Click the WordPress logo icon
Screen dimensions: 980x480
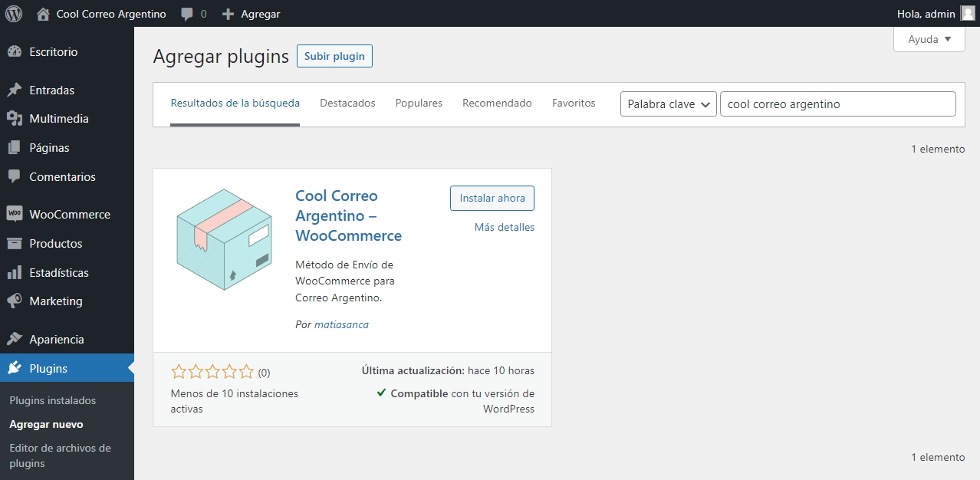coord(14,14)
